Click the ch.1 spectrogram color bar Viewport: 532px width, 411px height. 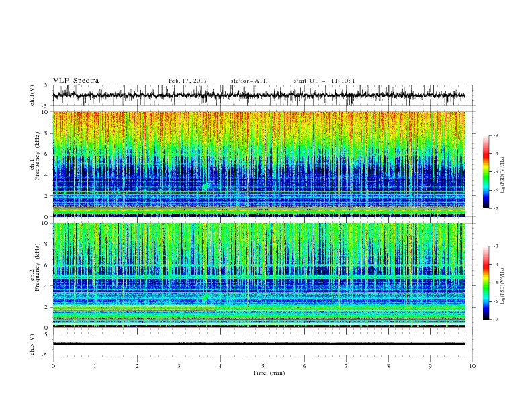click(486, 172)
